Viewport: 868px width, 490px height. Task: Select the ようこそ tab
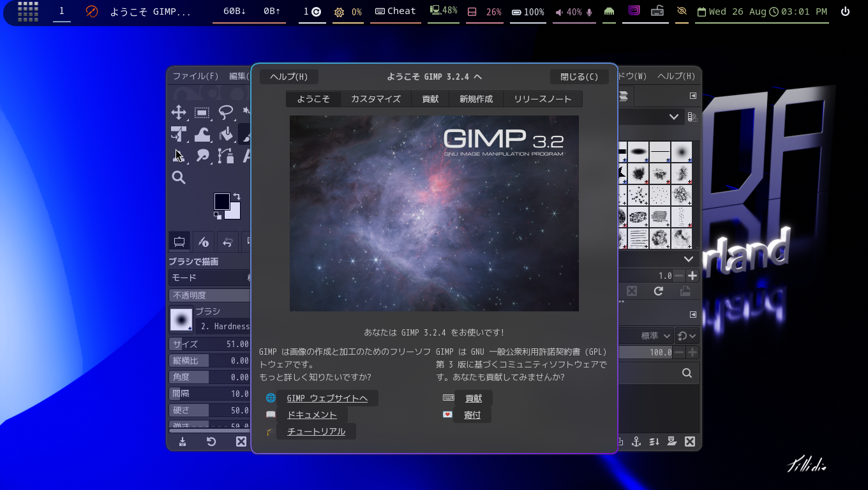point(313,99)
